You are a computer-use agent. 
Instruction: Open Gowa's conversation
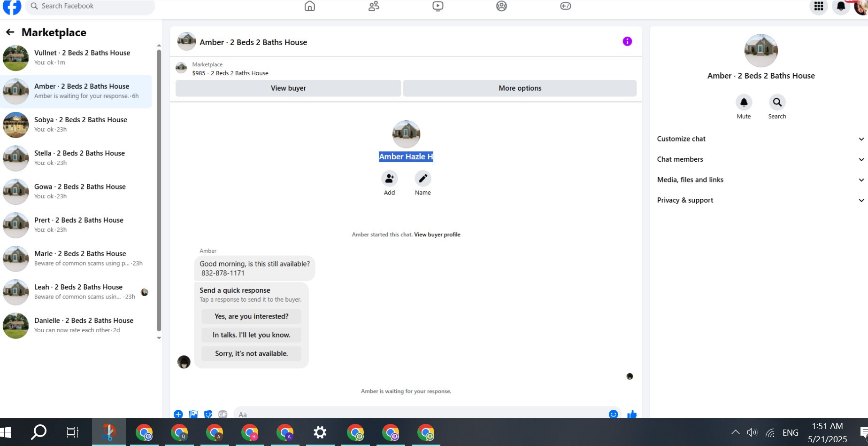[x=76, y=191]
